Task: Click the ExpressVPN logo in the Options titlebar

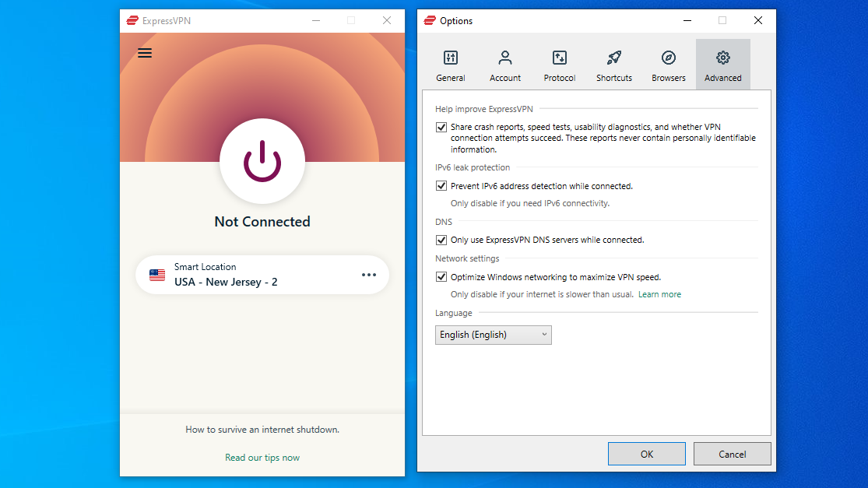Action: 429,20
